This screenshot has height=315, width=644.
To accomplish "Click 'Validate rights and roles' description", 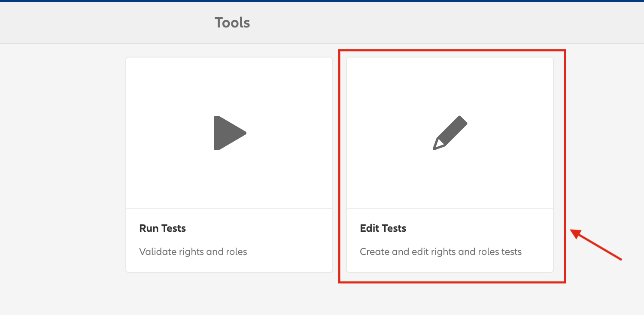I will click(x=193, y=251).
